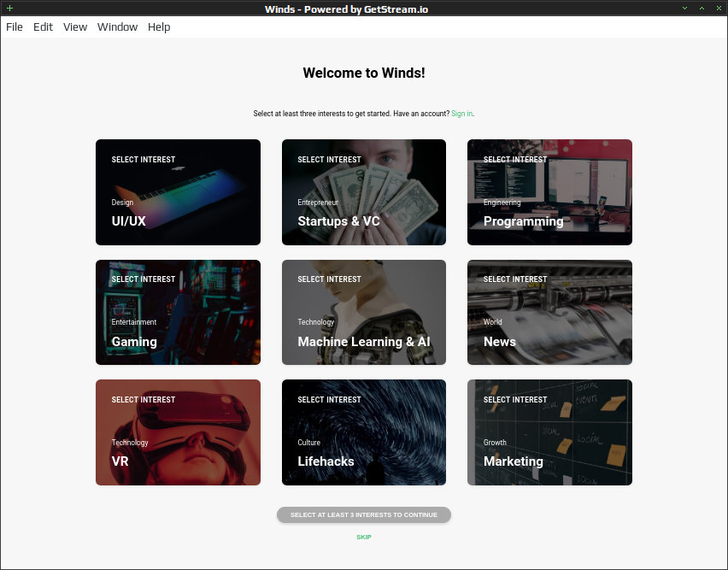Click the 'Select at least three interests' instruction text
Screen dimensions: 728x570
coord(322,114)
